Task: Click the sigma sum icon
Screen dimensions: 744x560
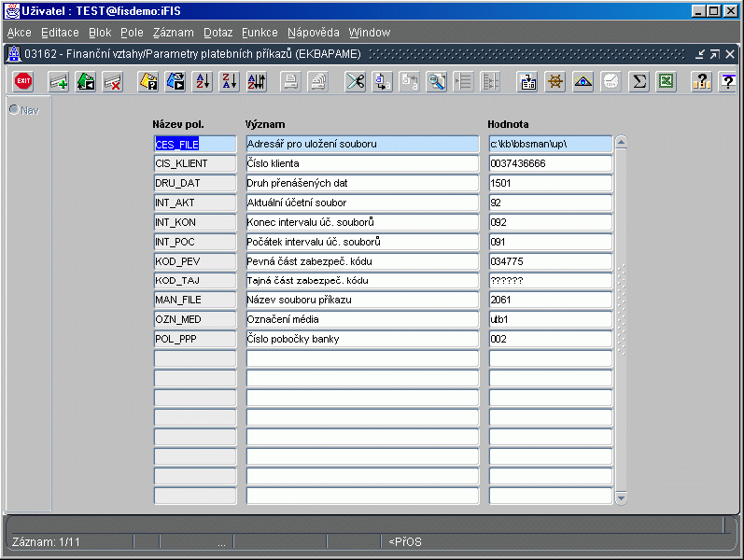Action: pos(639,81)
